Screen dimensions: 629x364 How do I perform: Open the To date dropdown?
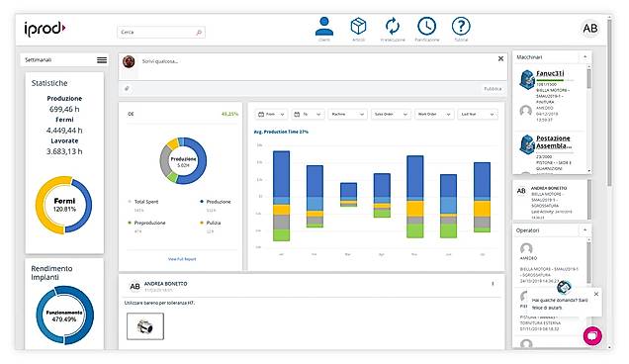tap(308, 115)
